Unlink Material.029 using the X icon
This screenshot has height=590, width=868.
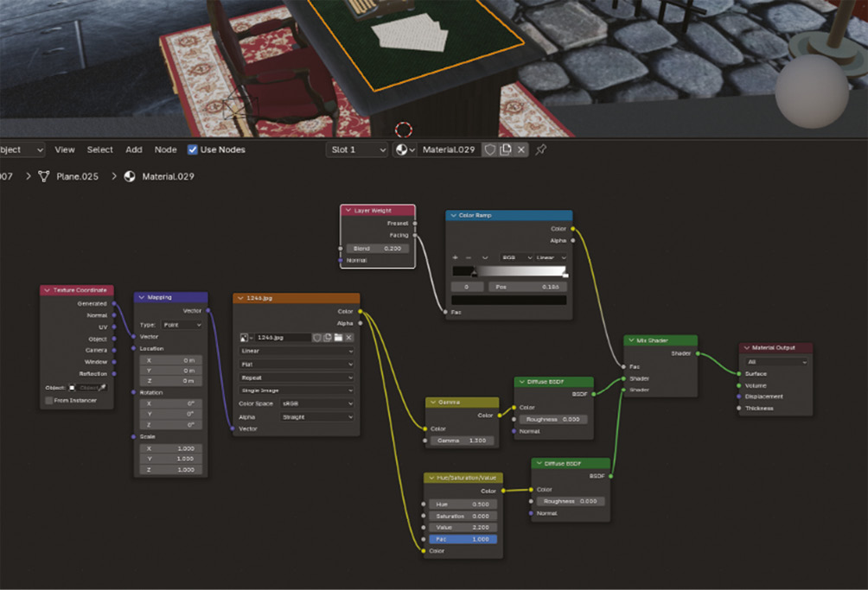(x=521, y=149)
